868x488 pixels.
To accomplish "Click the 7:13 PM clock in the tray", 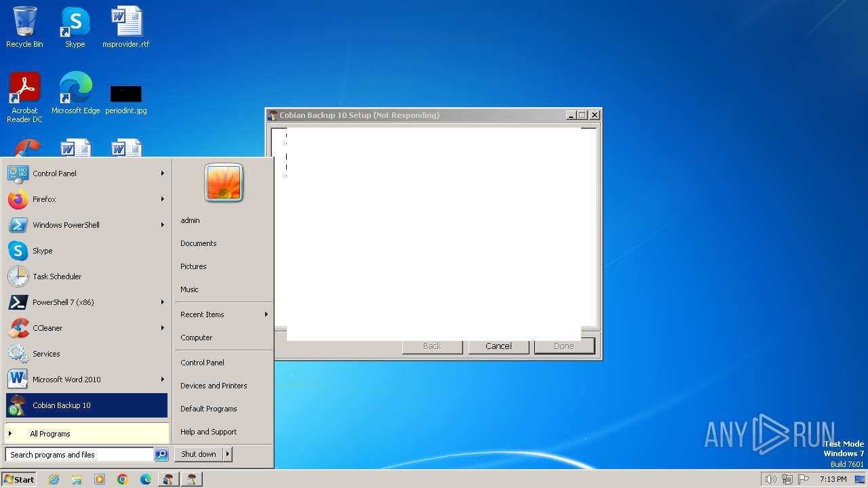I will click(x=833, y=479).
